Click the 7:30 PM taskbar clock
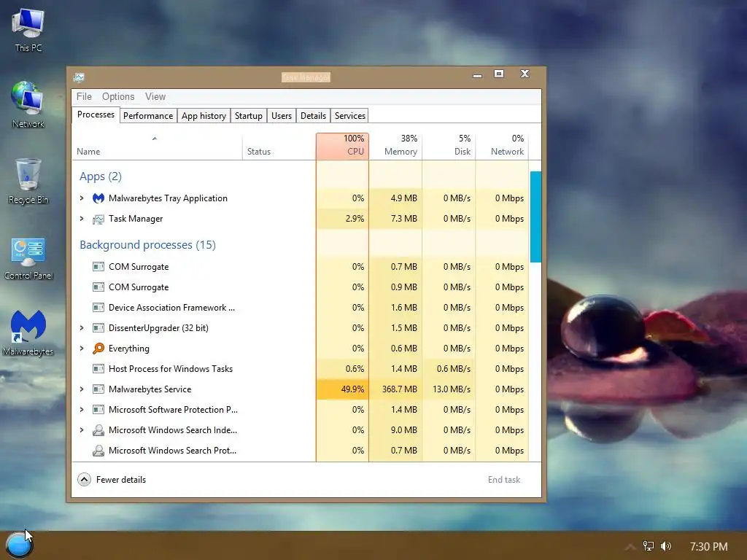The image size is (747, 560). [x=708, y=547]
